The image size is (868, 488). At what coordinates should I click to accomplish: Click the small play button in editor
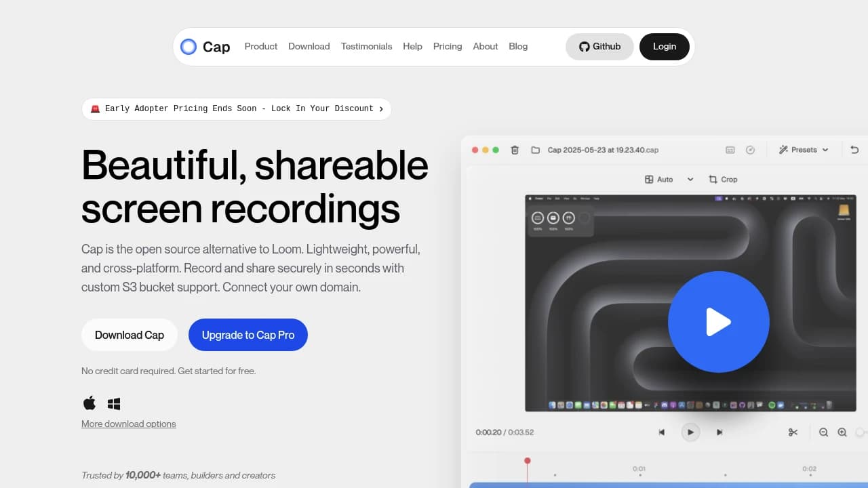[x=690, y=432]
